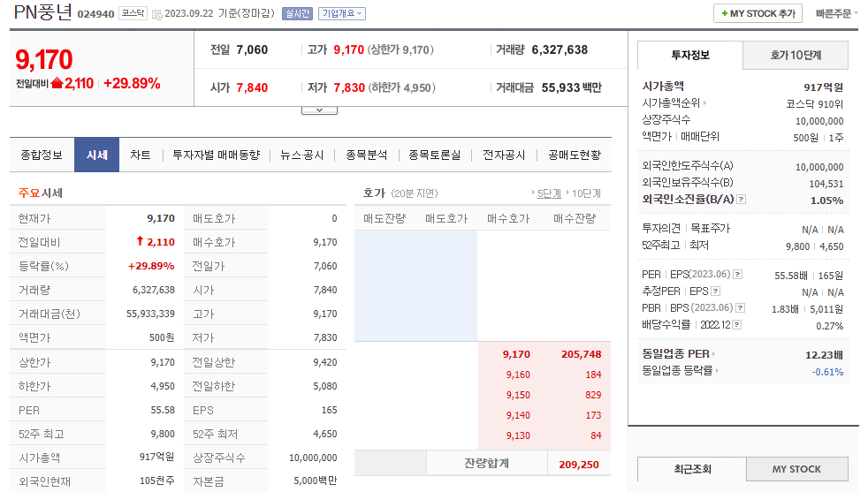Image resolution: width=868 pixels, height=492 pixels.
Task: Click the 9,140 bid price
Action: (518, 416)
